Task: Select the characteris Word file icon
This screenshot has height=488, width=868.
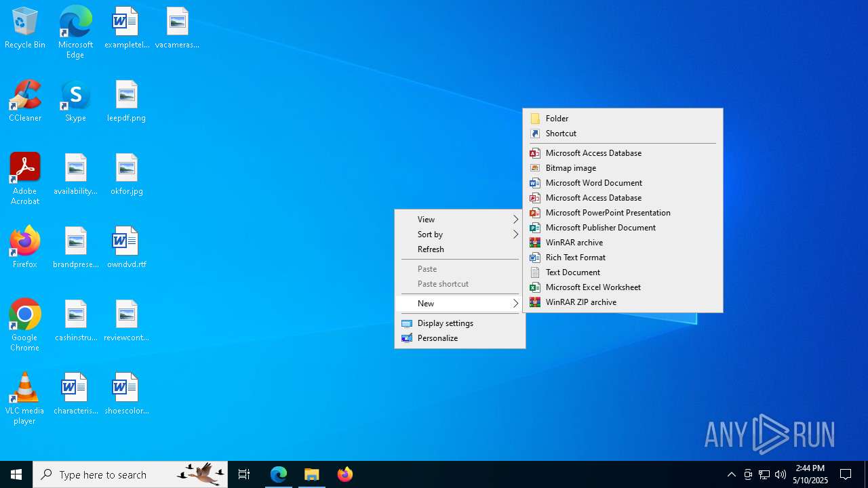Action: point(75,394)
